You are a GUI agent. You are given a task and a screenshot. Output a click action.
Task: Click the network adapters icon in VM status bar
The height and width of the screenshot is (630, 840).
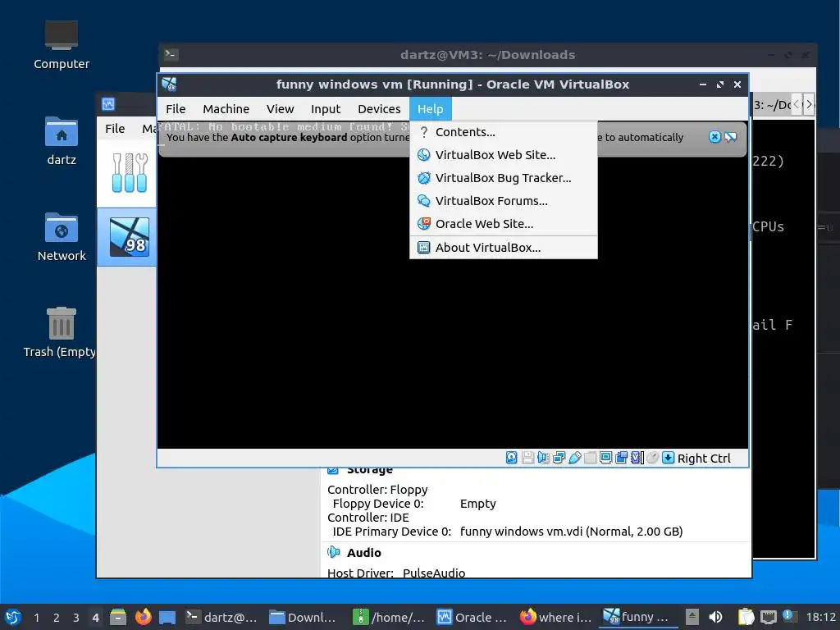(x=559, y=458)
